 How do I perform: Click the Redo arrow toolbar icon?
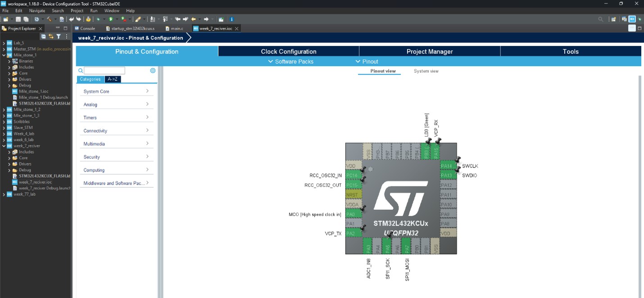click(x=78, y=19)
